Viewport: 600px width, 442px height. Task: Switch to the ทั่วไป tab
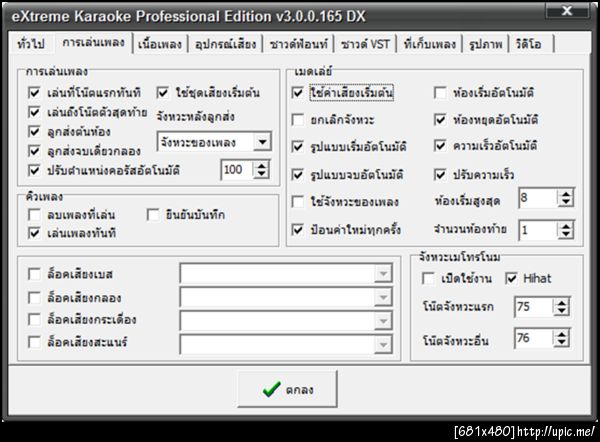tap(31, 44)
